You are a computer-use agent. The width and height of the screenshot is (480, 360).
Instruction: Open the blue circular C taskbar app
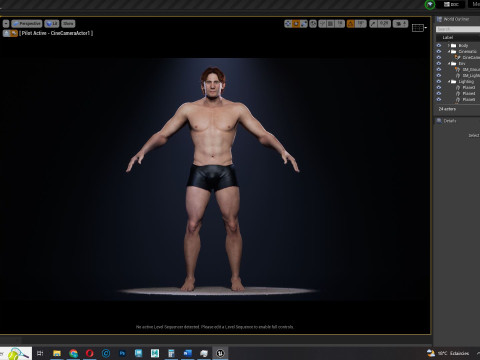coord(106,353)
